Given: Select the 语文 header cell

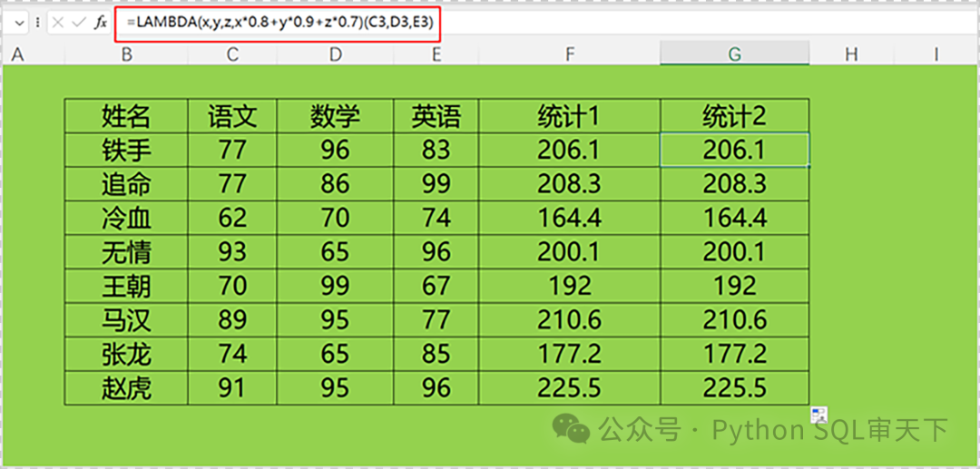Looking at the screenshot, I should pyautogui.click(x=232, y=116).
